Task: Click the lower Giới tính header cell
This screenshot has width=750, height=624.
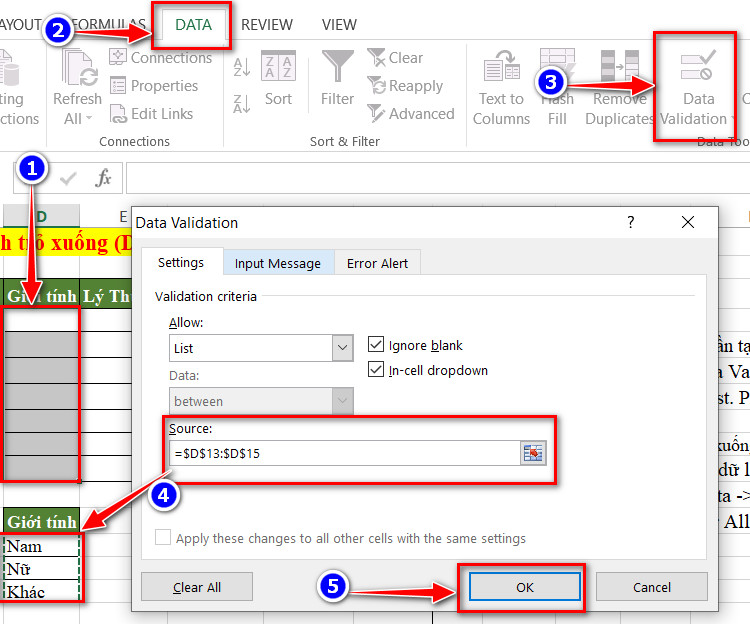Action: 42,522
